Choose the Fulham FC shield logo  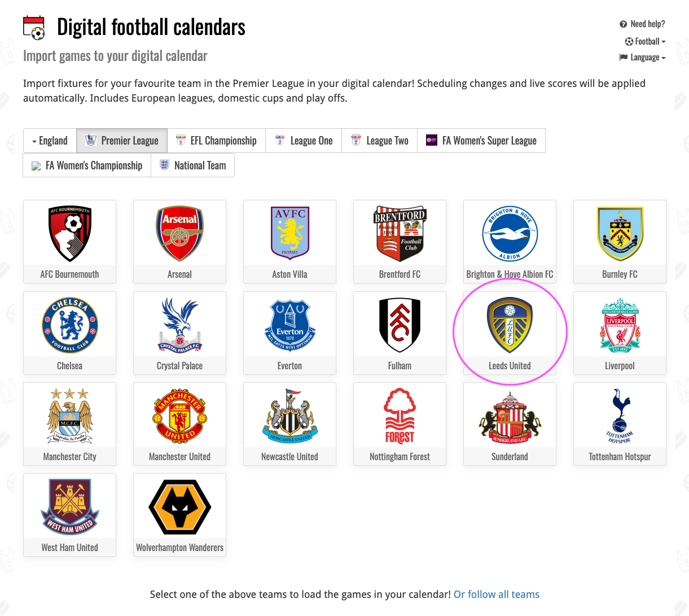click(x=400, y=325)
